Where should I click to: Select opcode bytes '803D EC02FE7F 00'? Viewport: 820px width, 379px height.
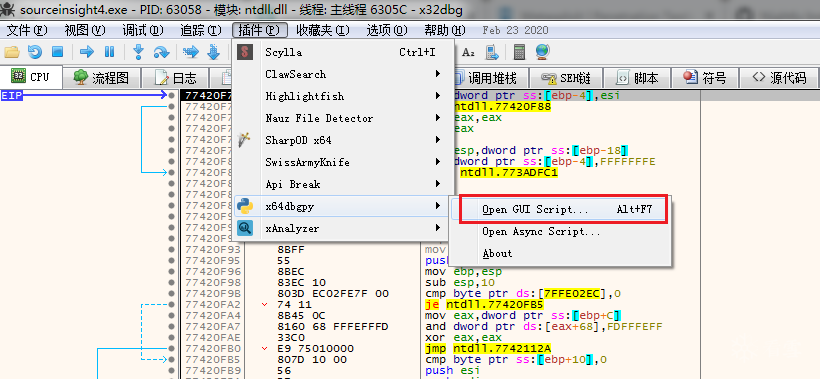(333, 293)
